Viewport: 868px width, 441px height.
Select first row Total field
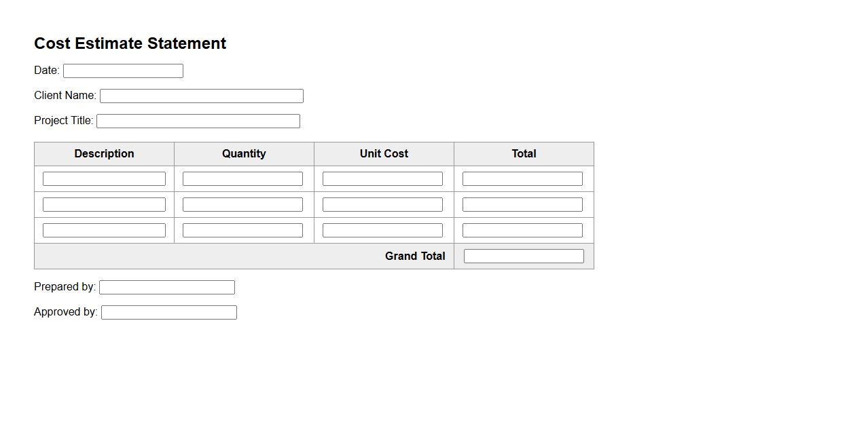(x=522, y=179)
